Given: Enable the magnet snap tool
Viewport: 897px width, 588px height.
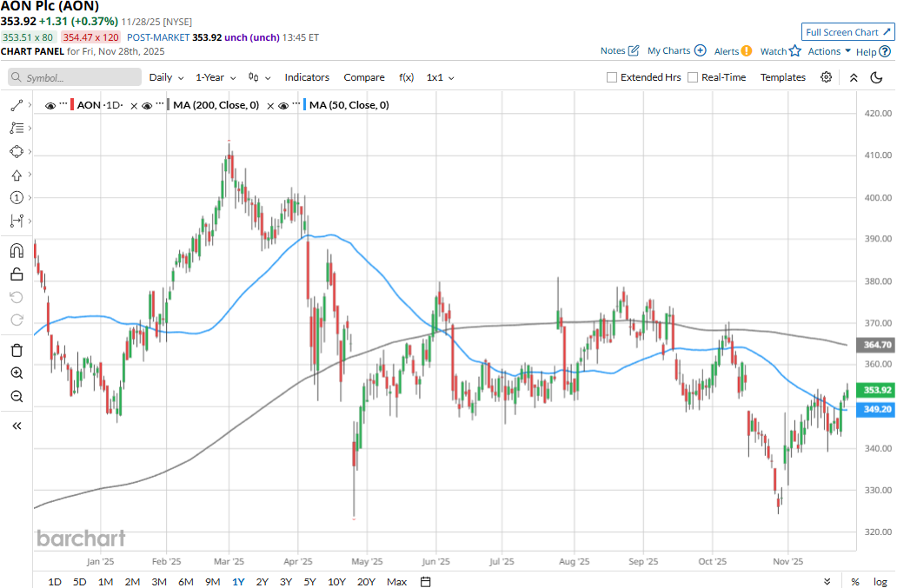Looking at the screenshot, I should click(x=17, y=251).
